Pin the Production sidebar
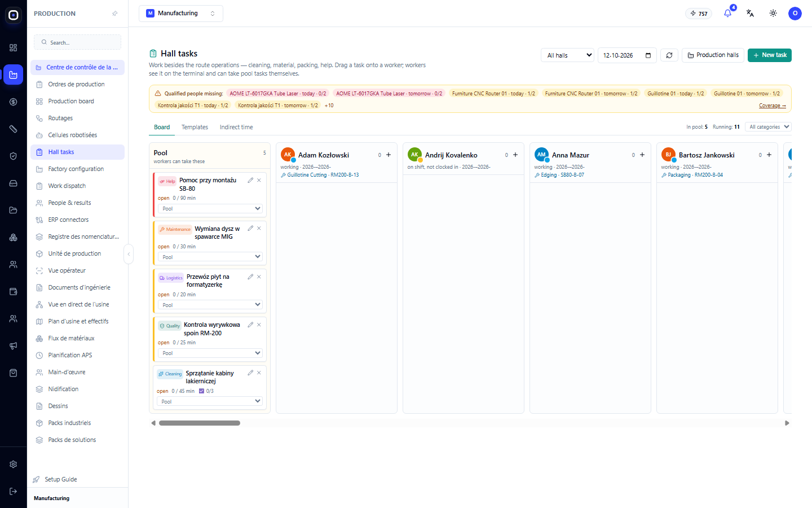The image size is (812, 508). pyautogui.click(x=115, y=14)
